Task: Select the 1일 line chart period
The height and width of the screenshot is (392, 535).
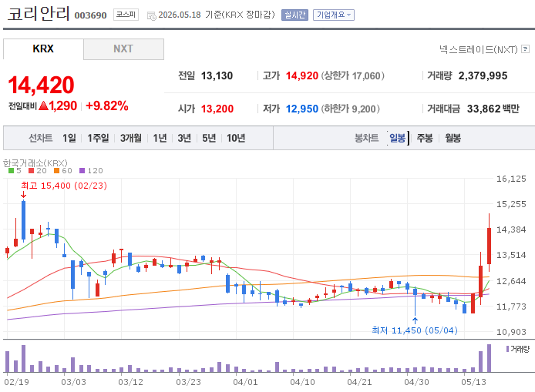Action: click(69, 138)
